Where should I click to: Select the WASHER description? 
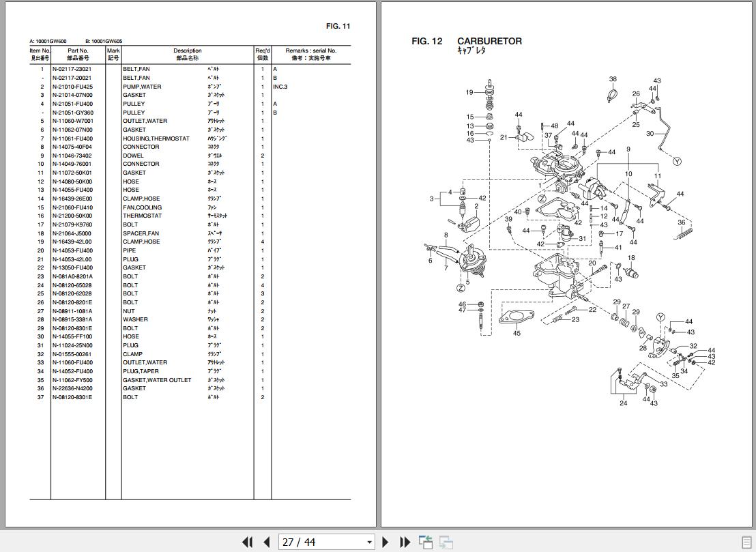(135, 319)
